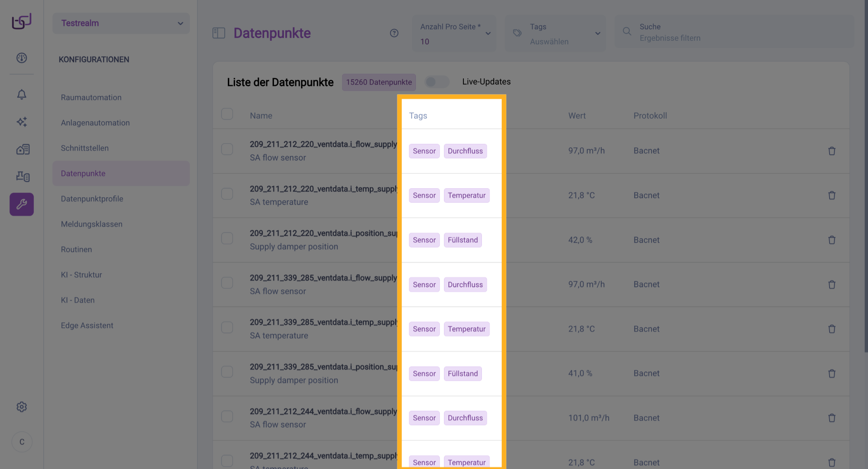
Task: Click the AI sparkles sidebar icon
Action: (x=22, y=122)
